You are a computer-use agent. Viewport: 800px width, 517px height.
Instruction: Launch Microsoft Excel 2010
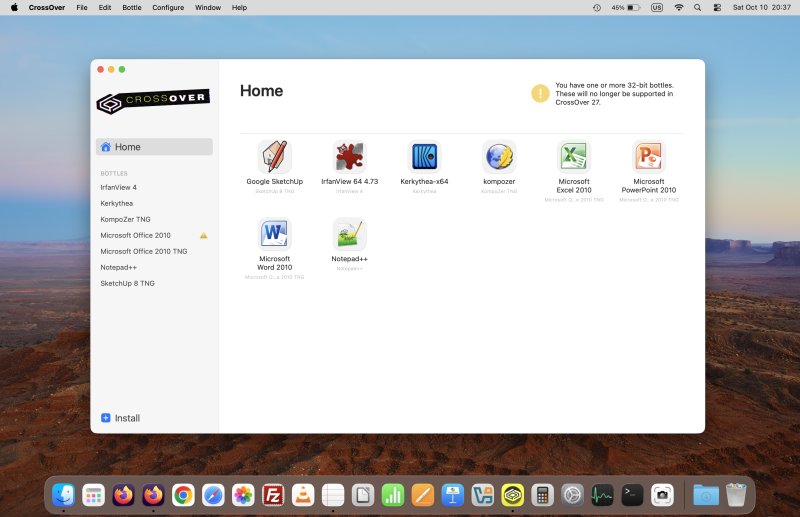point(574,157)
